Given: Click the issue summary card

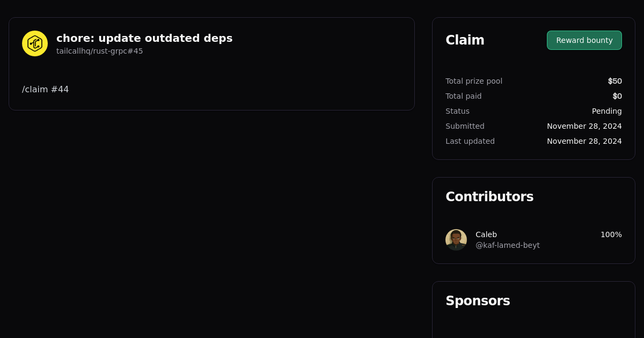Looking at the screenshot, I should 211,64.
